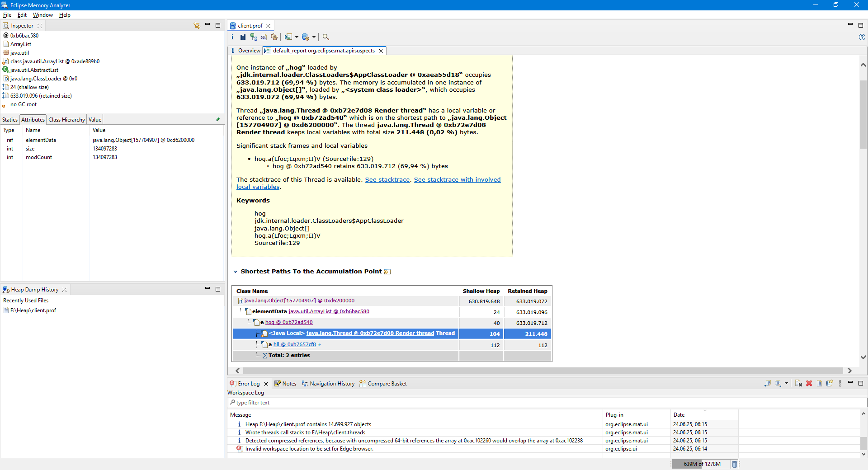Click the Export Log icon
The height and width of the screenshot is (470, 868).
(x=767, y=383)
